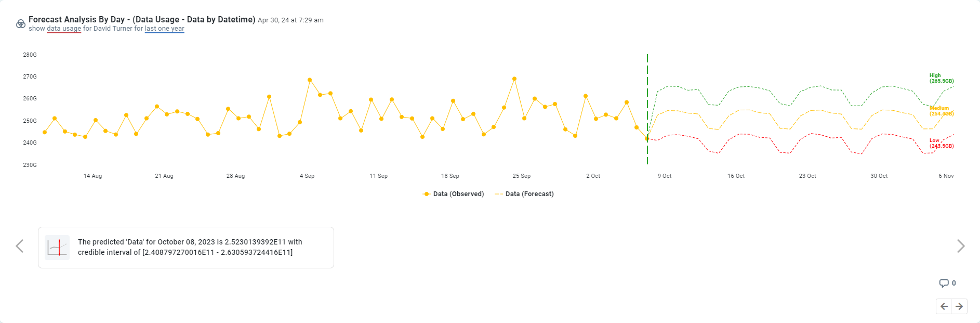Viewport: 980px width, 323px height.
Task: Click the Forecast Analysis By Day title
Action: coord(141,19)
